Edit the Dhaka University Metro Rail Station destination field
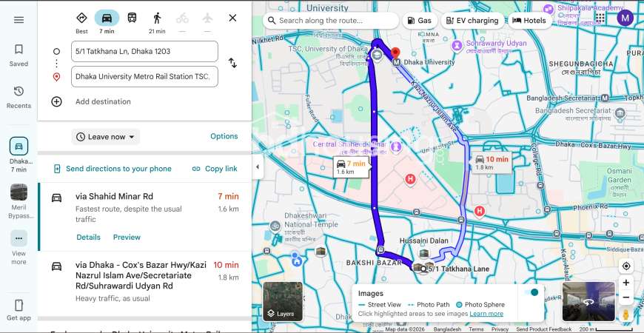Image resolution: width=644 pixels, height=333 pixels. pos(144,76)
